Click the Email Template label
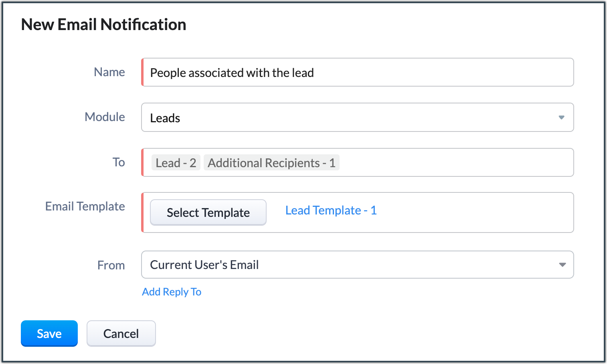607x364 pixels. (x=85, y=206)
